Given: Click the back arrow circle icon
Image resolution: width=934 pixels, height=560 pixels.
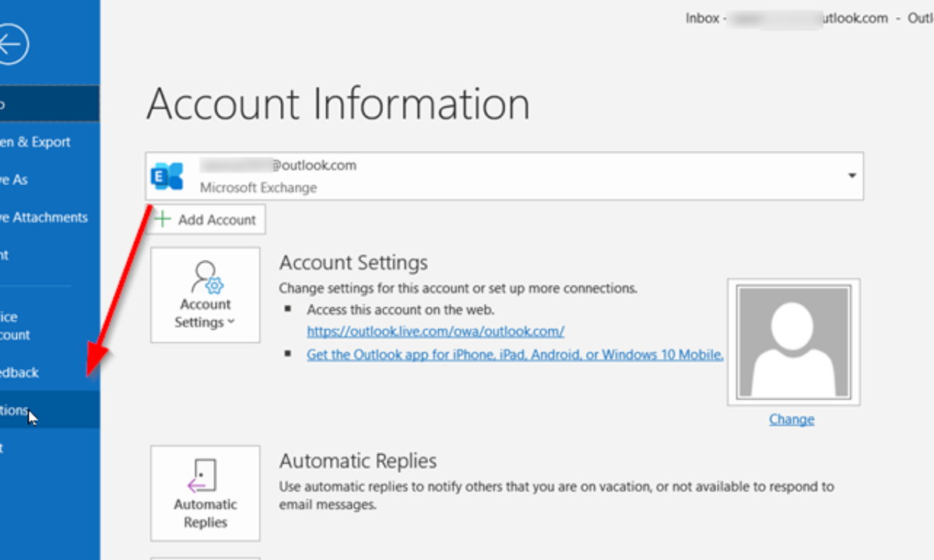Looking at the screenshot, I should [11, 46].
